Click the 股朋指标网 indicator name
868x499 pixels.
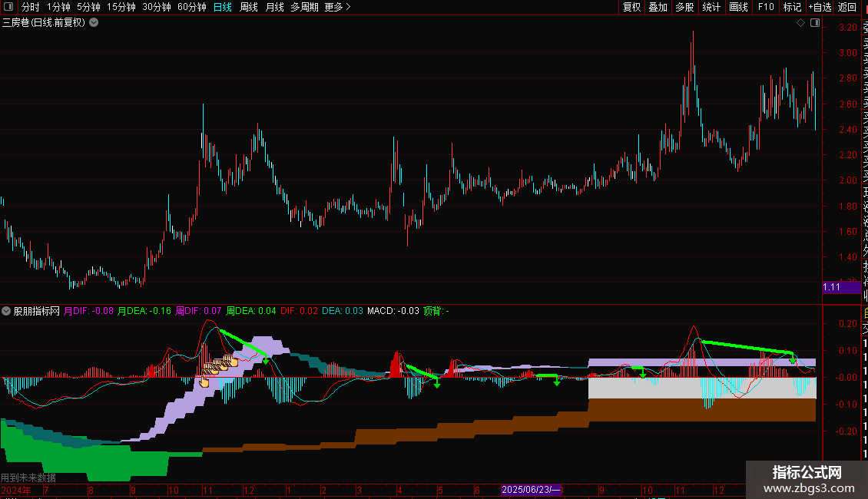(x=37, y=311)
